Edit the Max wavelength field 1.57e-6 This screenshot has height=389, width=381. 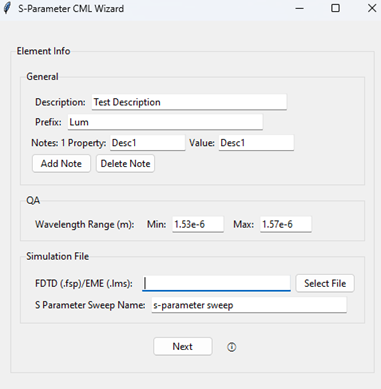click(286, 224)
